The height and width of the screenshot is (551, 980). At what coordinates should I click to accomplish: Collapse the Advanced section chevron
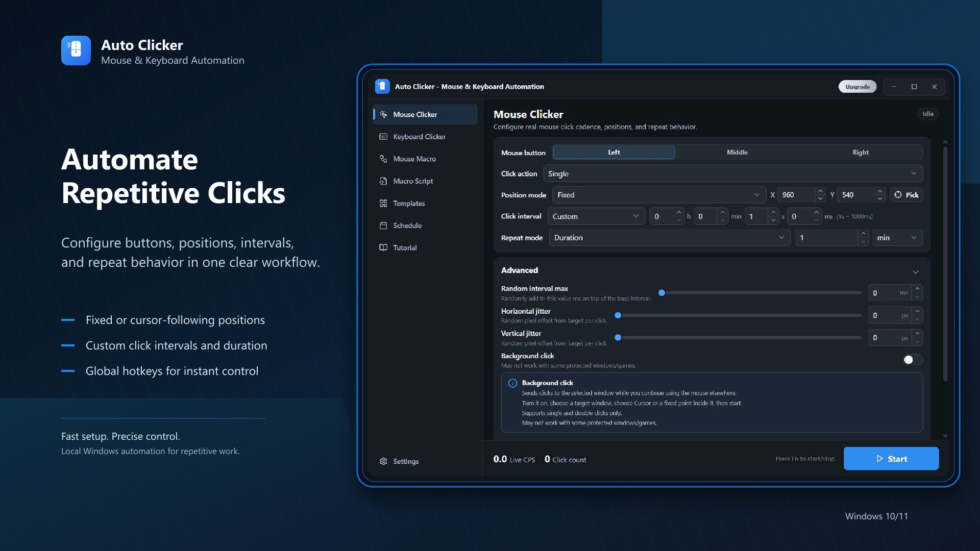(x=916, y=271)
